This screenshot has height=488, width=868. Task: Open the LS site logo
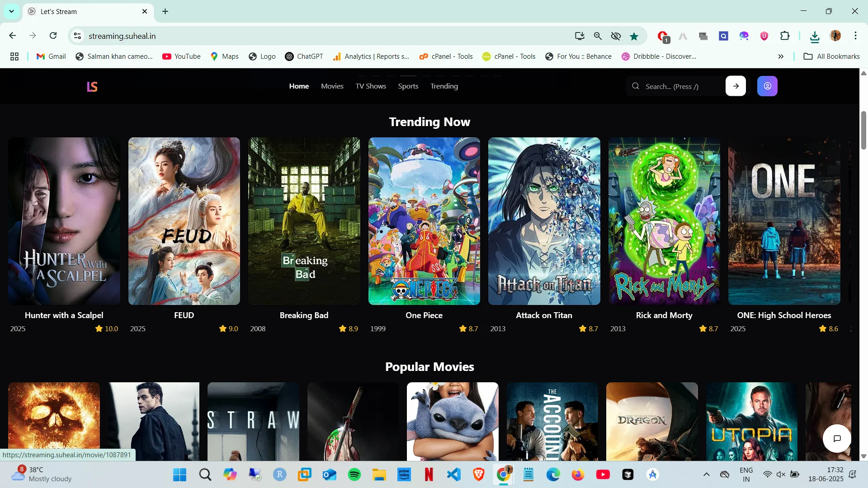92,86
